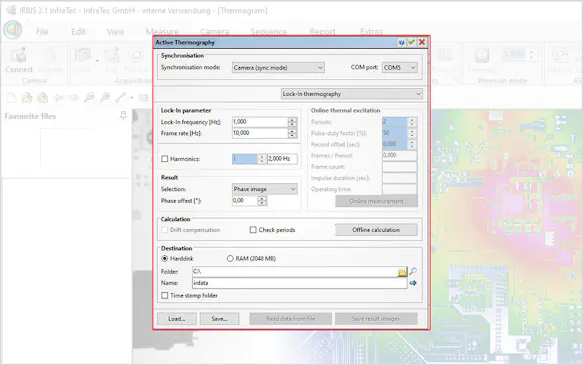This screenshot has height=365, width=583.
Task: Click blue arrow icon next to Name field
Action: click(x=413, y=283)
